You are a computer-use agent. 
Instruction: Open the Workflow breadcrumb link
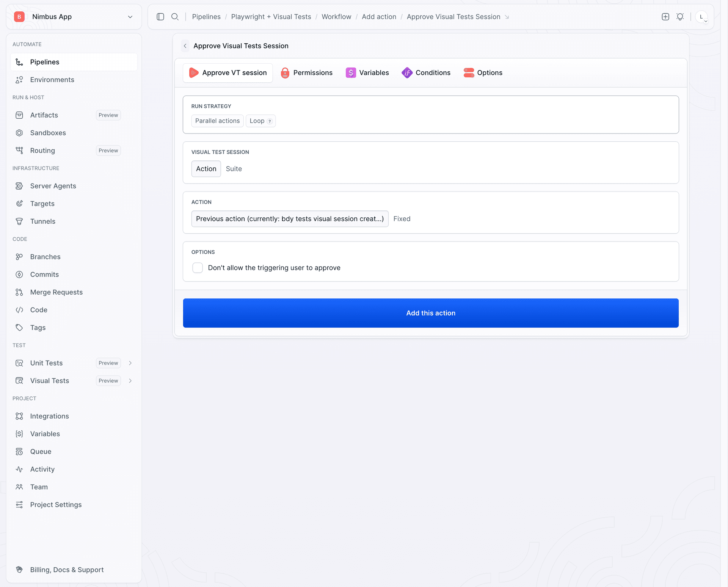pyautogui.click(x=336, y=17)
